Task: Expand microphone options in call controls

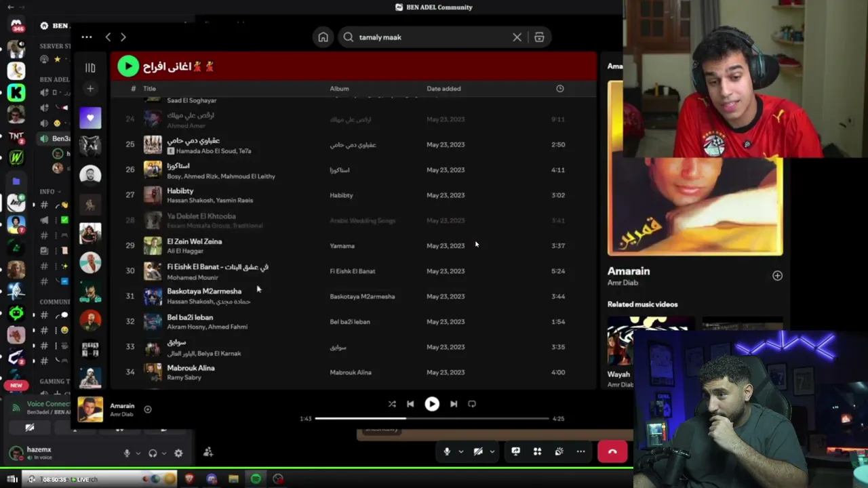Action: [461, 451]
